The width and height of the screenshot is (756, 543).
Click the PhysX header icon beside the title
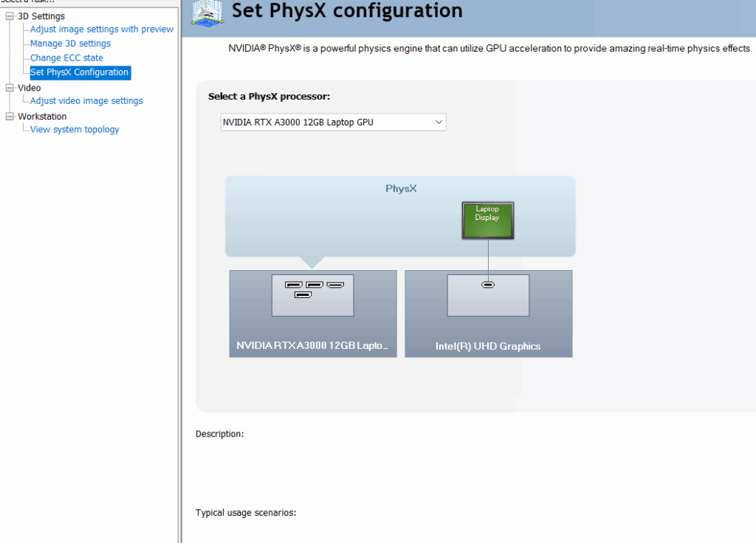tap(207, 13)
